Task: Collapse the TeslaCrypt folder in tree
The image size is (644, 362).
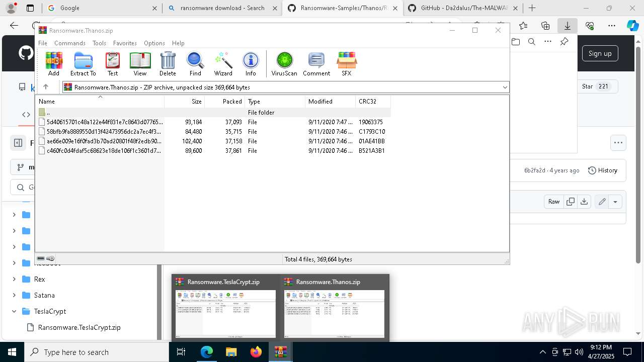Action: (14, 311)
